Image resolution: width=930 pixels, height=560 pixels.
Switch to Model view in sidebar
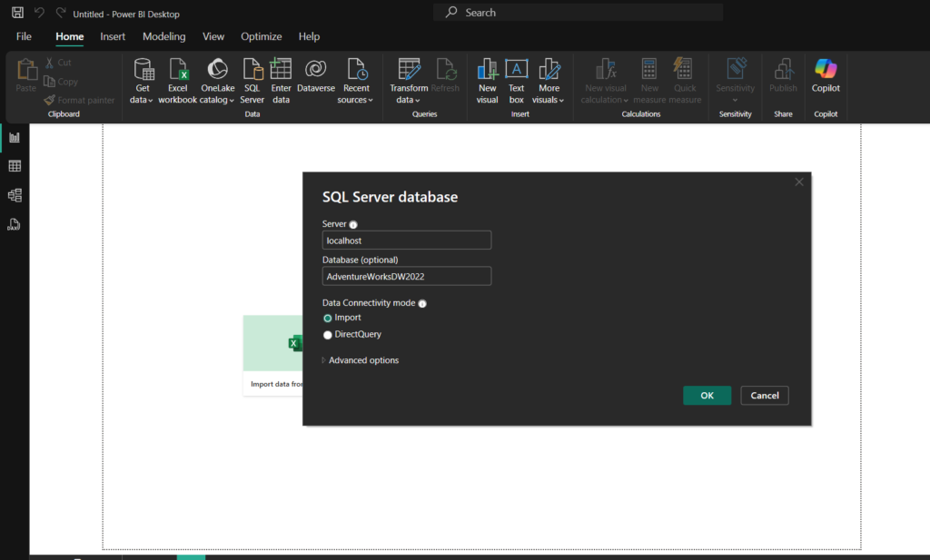tap(15, 195)
